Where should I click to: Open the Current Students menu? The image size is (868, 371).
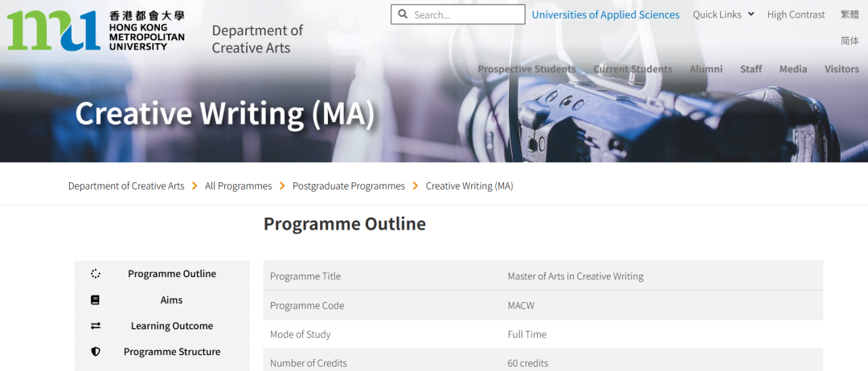click(633, 69)
